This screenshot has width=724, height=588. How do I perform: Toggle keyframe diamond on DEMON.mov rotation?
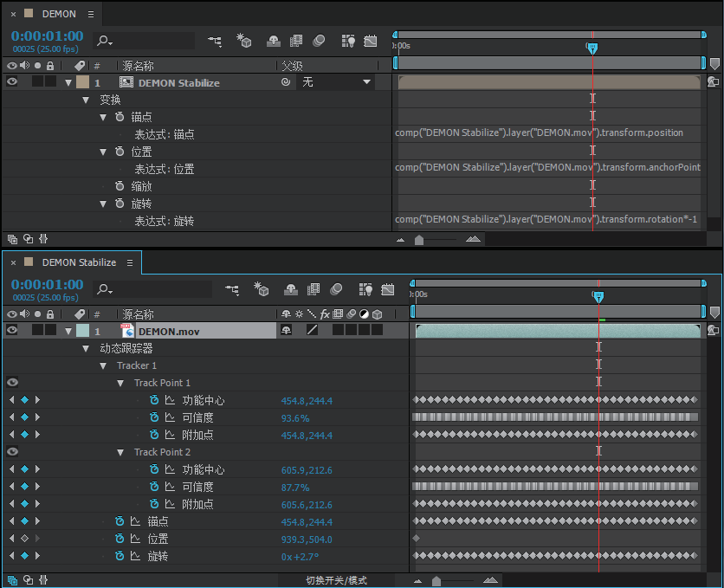[25, 556]
